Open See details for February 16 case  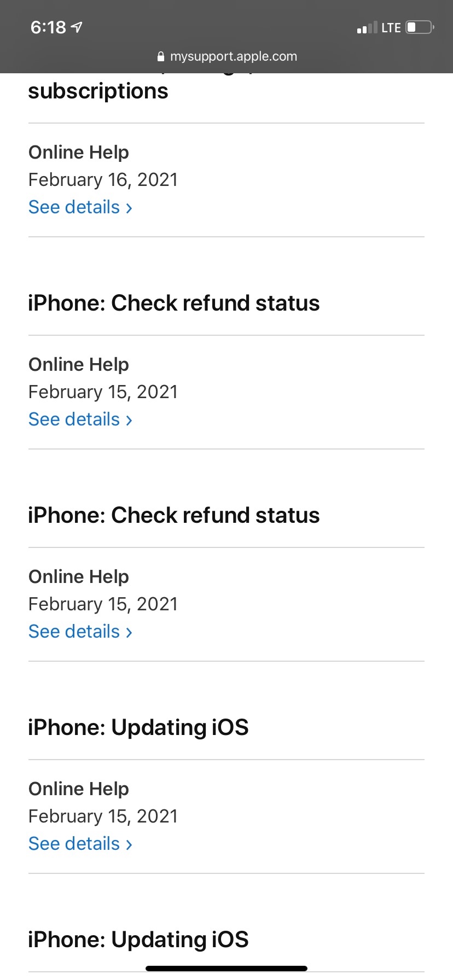(74, 207)
